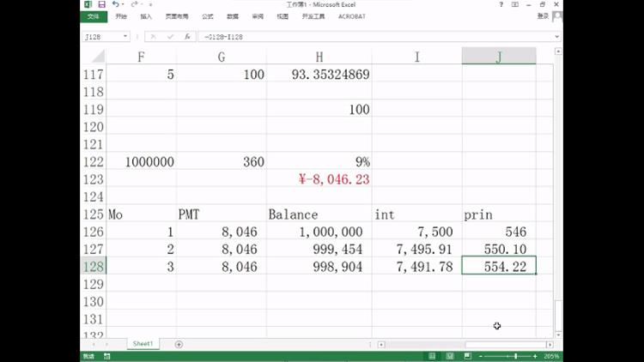Select the column G header
Screen dimensions: 644x362
coord(222,57)
